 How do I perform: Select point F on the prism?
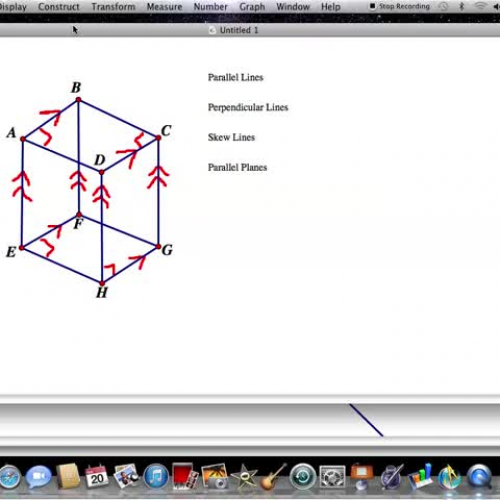tap(79, 215)
